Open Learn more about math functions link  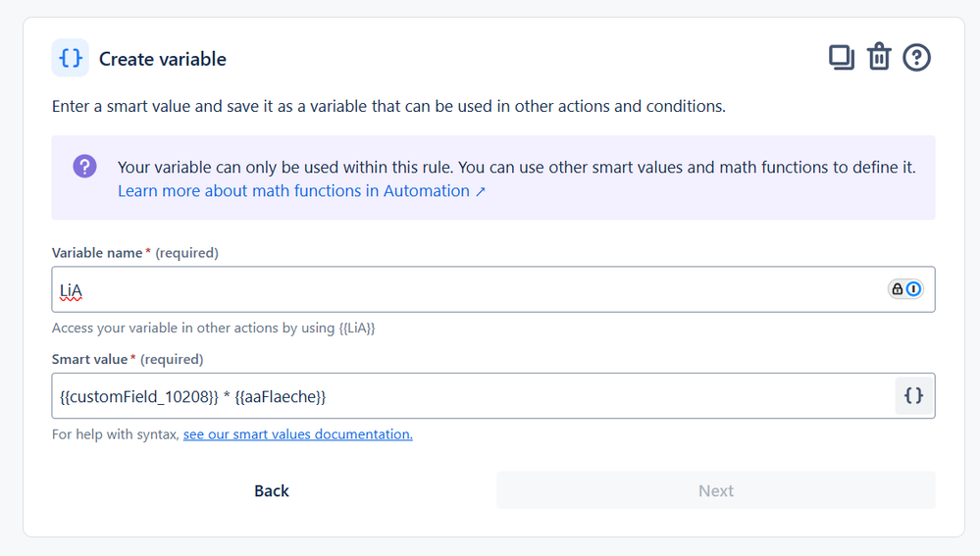coord(293,191)
